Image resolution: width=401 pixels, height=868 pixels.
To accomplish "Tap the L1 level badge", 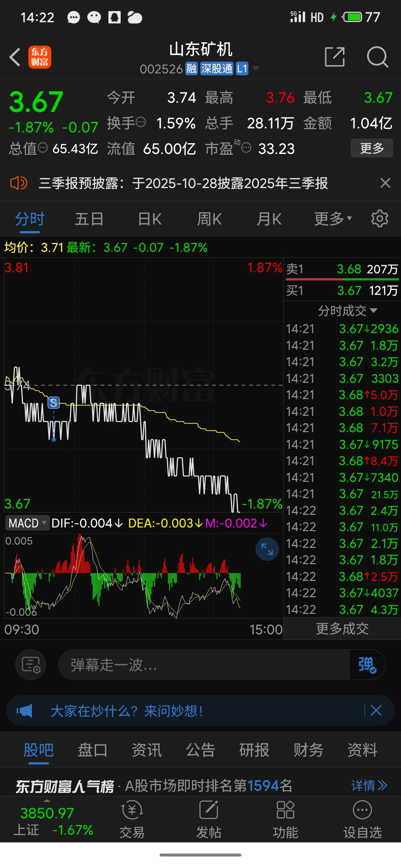I will [x=242, y=69].
